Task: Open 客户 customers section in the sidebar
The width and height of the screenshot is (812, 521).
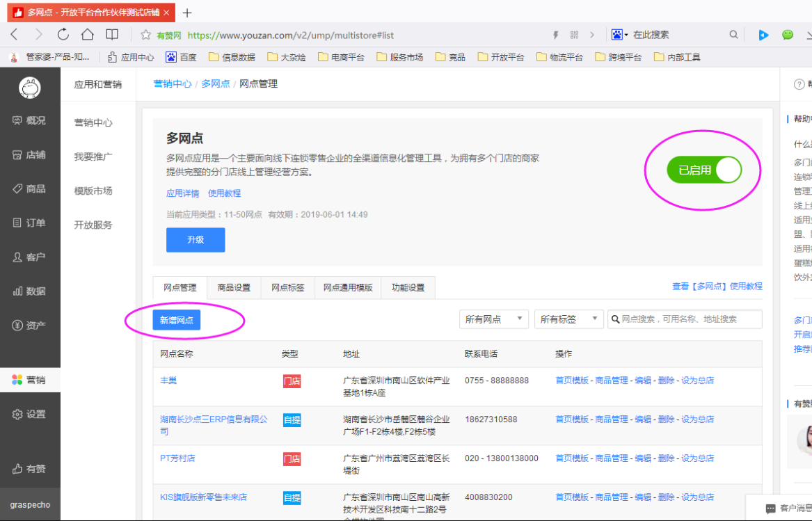Action: (30, 257)
